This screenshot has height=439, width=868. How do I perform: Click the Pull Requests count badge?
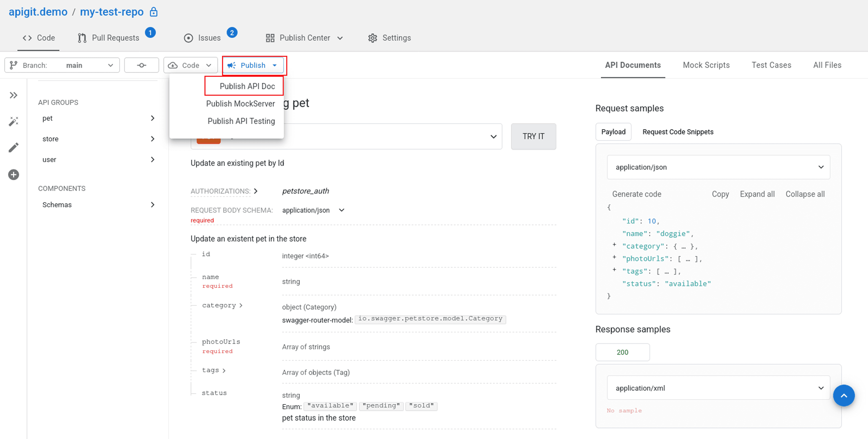(150, 33)
